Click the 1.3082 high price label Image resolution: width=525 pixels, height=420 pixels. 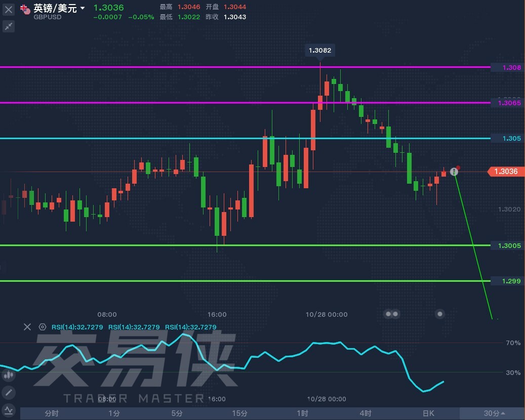(320, 51)
